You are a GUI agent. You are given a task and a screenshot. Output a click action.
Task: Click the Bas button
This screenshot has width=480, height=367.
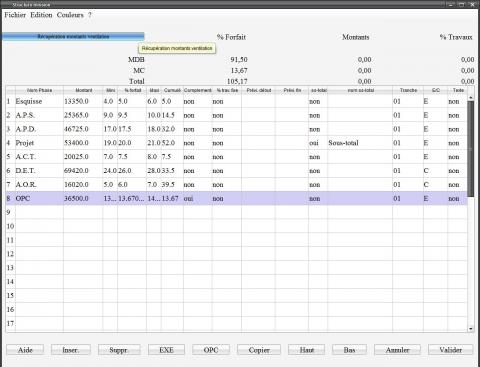349,350
